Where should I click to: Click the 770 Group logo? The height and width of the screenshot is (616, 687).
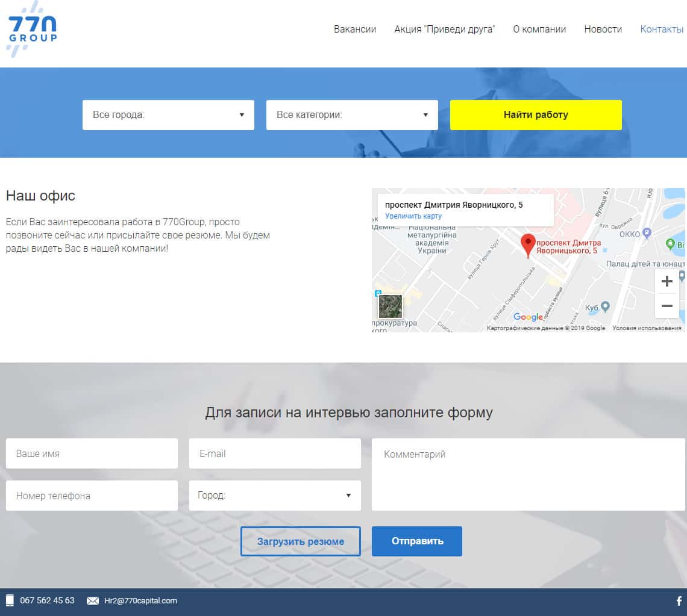coord(32,30)
